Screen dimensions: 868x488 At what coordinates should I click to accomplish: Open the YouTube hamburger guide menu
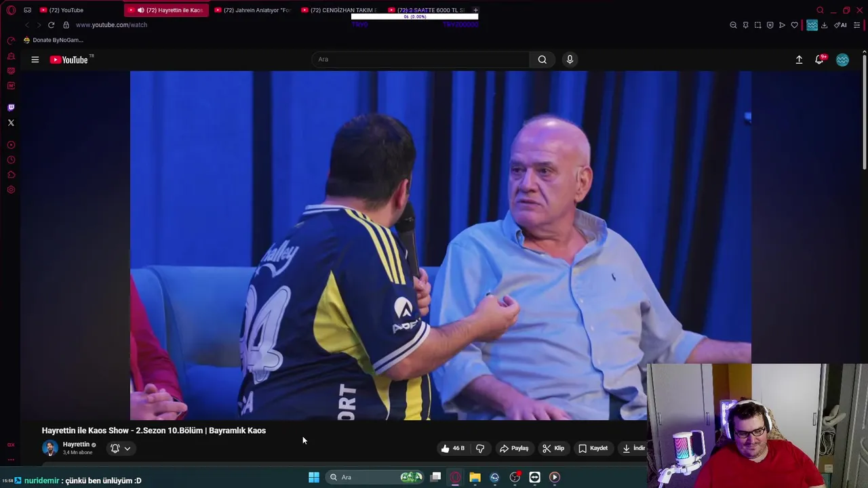[35, 60]
